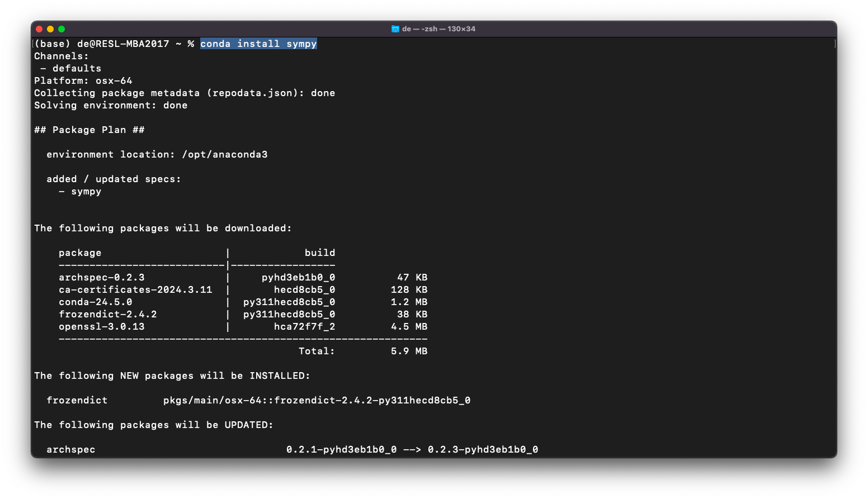Click the window title 'de — -zsh — 130×34'
The height and width of the screenshot is (499, 868).
438,29
